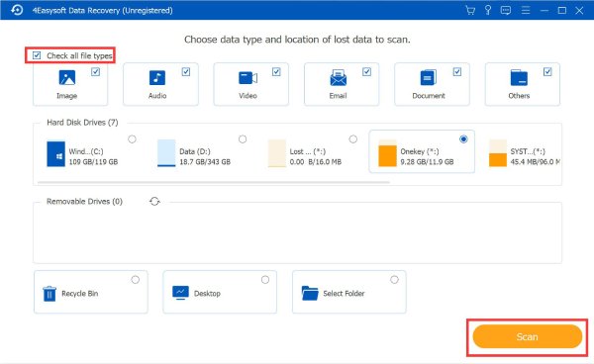Click the Data (D:) drive name
Screen dimensions: 594x364
pos(195,151)
